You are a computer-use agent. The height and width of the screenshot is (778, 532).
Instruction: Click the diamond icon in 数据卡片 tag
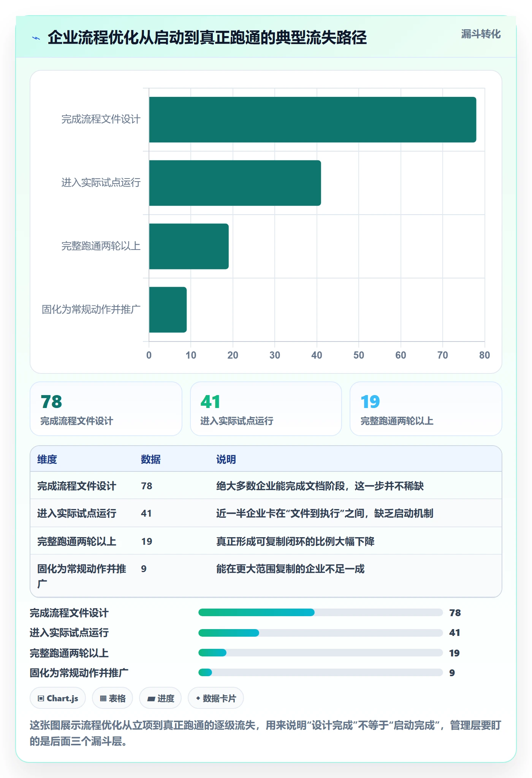coord(198,698)
